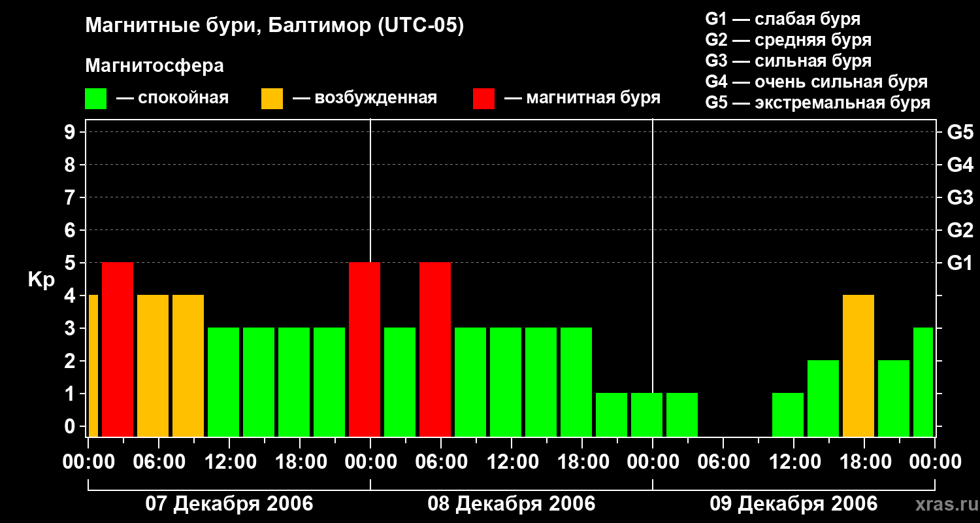Click the narrow orange bar at chart start

(93, 366)
